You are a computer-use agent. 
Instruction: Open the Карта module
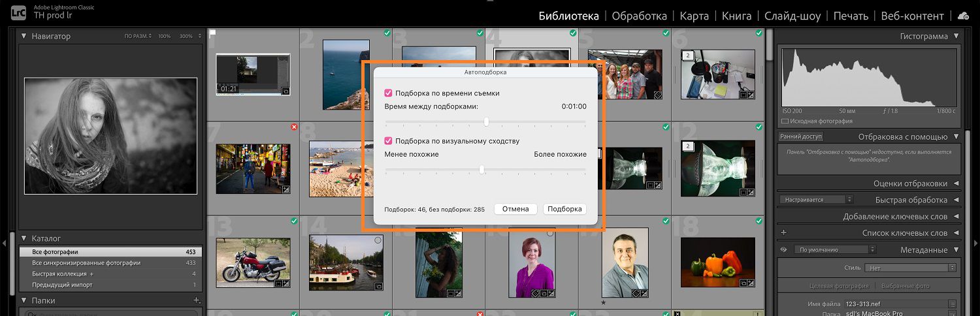click(694, 16)
